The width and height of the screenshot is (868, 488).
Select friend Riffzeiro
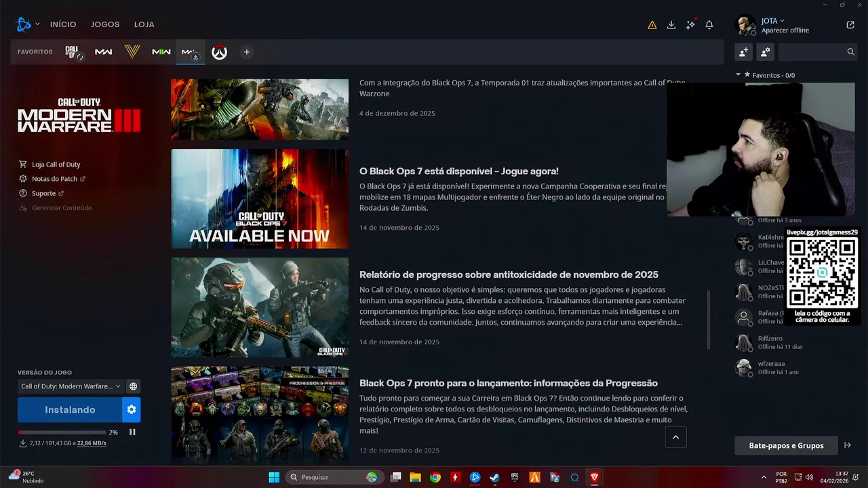[x=770, y=342]
